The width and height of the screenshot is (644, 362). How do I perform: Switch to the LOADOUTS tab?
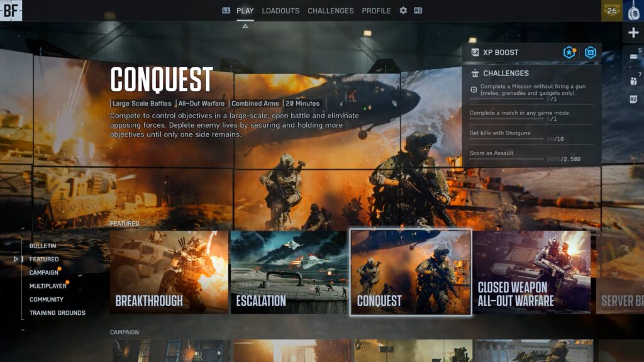[x=280, y=11]
